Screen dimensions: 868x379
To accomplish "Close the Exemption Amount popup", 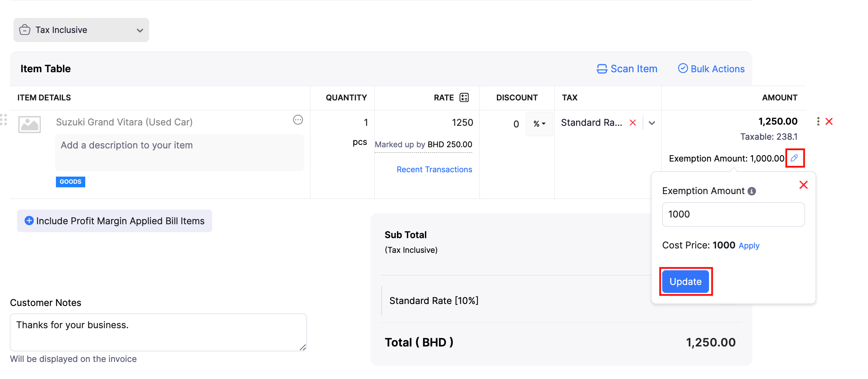I will [x=803, y=185].
